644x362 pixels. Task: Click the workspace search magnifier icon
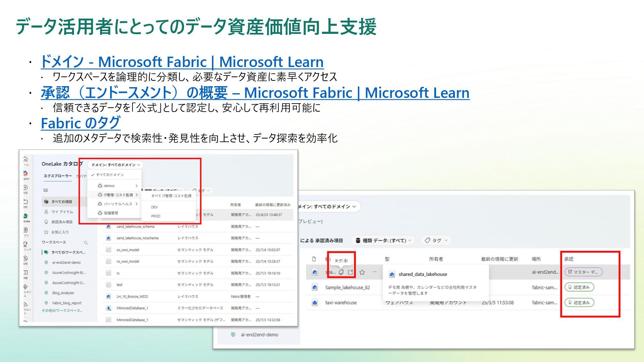click(x=86, y=243)
